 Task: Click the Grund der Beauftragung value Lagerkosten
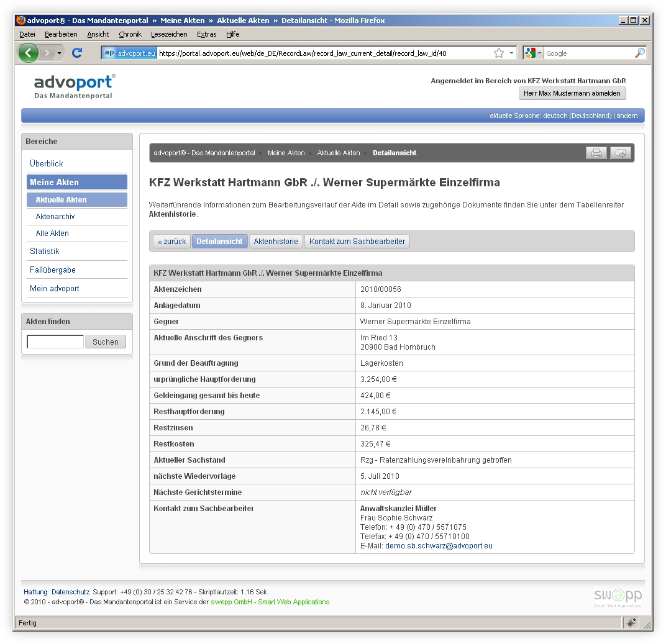(381, 363)
